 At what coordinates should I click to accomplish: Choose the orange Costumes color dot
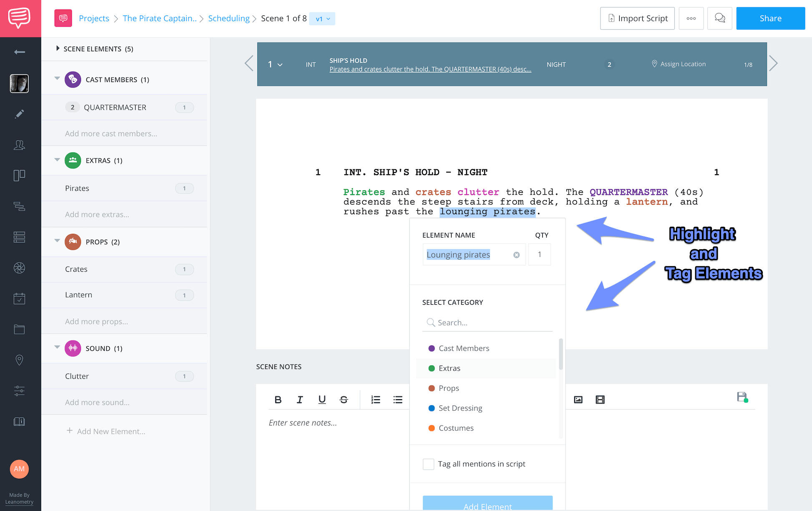pos(432,428)
